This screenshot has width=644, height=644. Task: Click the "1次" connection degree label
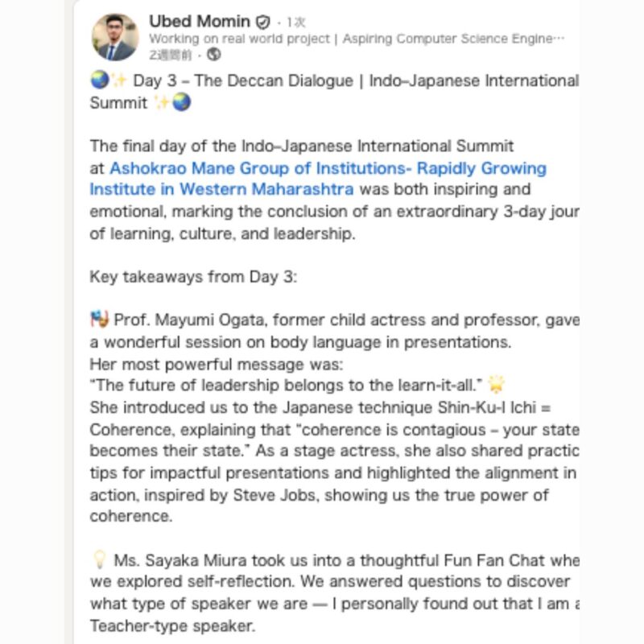coord(295,23)
